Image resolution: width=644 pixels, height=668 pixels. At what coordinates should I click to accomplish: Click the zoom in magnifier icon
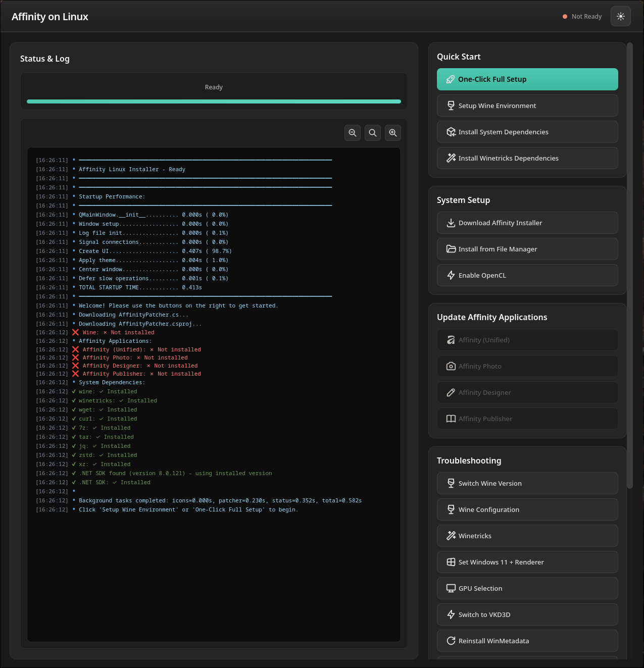point(393,133)
